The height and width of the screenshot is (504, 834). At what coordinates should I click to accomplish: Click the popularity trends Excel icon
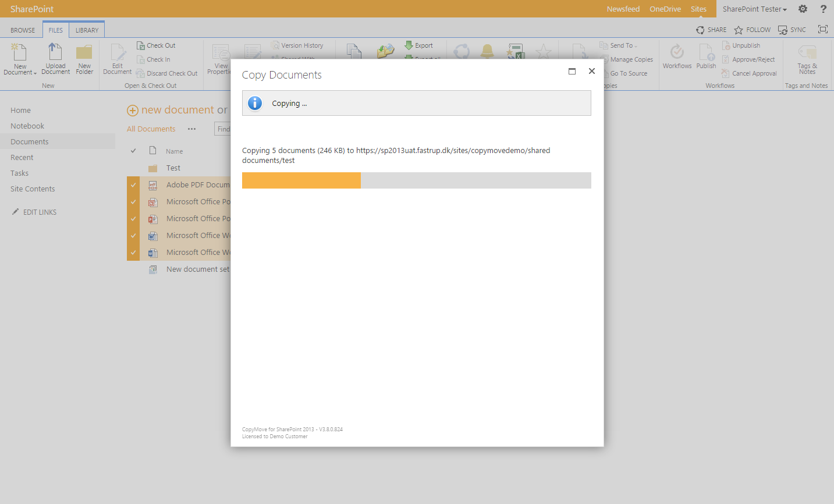tap(516, 51)
